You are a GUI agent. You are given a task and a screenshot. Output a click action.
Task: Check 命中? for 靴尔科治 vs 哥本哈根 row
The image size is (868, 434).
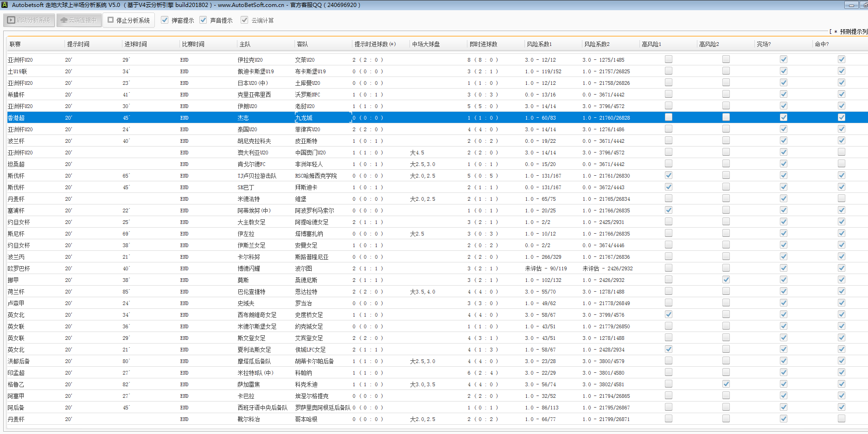click(841, 419)
